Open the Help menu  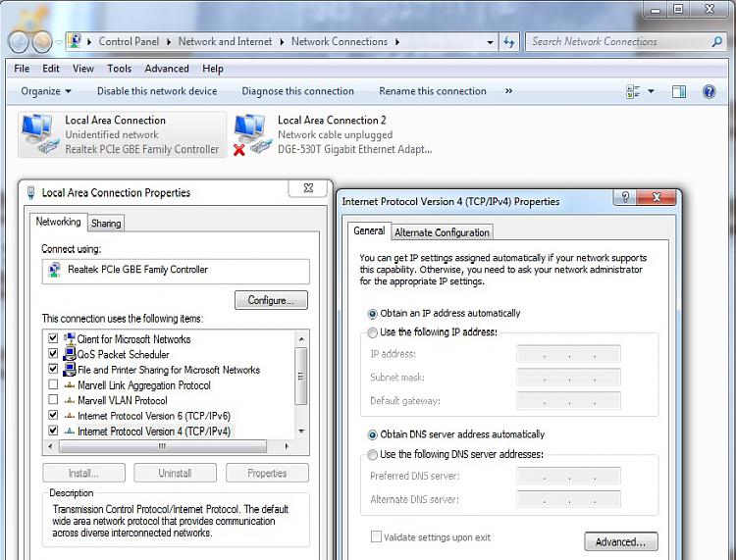[x=213, y=69]
